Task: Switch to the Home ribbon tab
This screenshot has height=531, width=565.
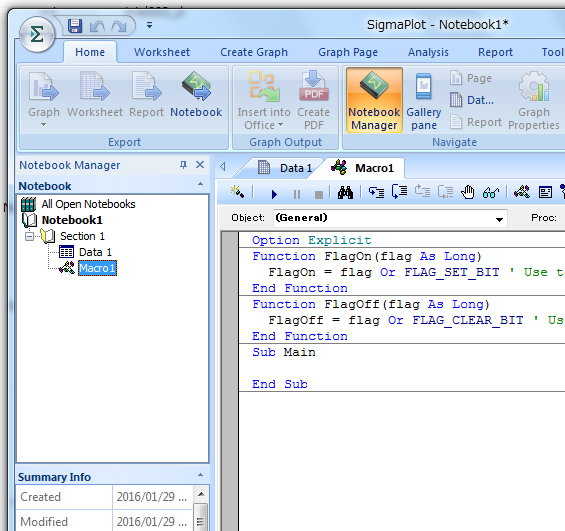Action: coord(90,52)
